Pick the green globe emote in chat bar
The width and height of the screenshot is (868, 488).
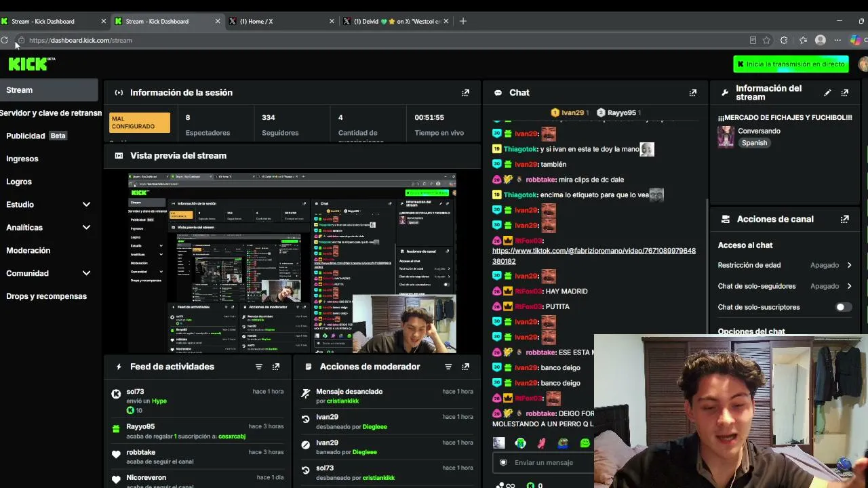tap(520, 443)
